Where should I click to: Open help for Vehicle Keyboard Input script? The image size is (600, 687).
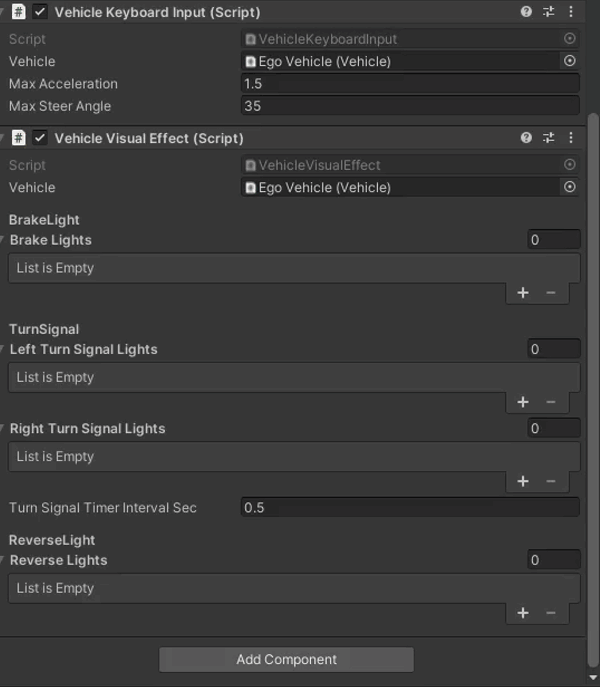526,11
